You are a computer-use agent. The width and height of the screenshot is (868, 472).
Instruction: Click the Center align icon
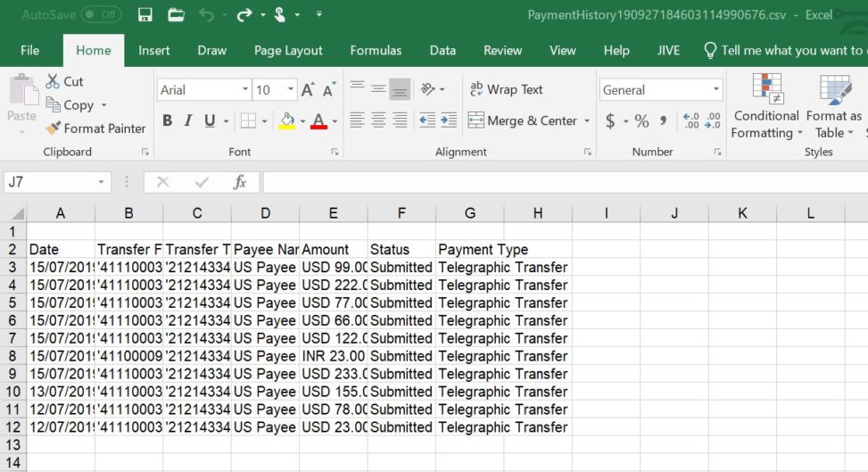click(378, 120)
